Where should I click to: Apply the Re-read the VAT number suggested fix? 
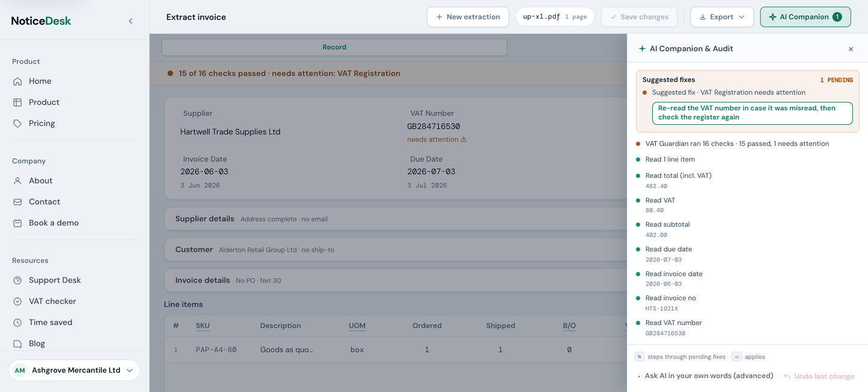[752, 113]
